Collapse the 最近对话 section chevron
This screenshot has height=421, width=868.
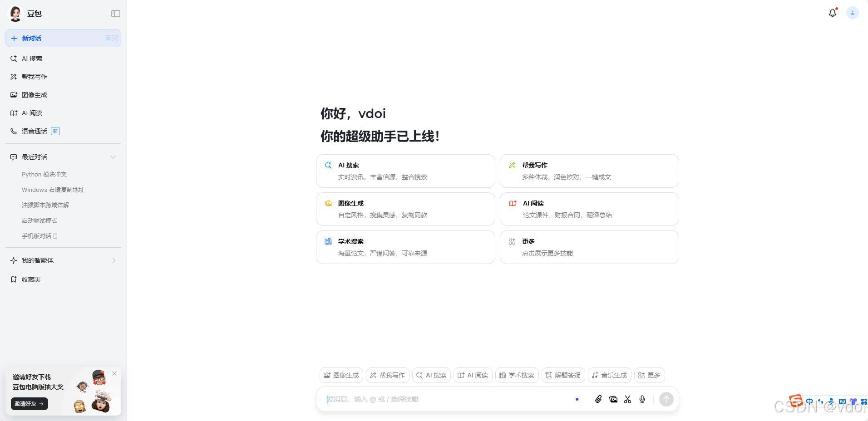[x=113, y=157]
